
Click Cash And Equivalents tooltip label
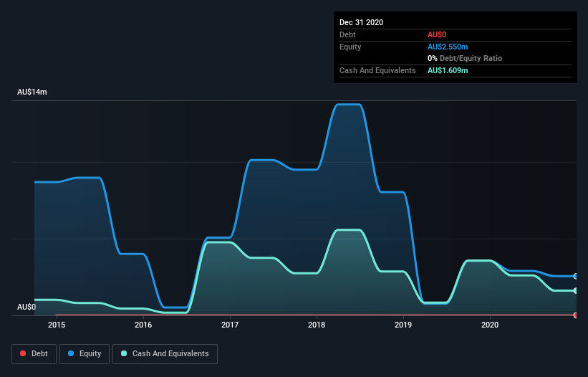pos(377,70)
